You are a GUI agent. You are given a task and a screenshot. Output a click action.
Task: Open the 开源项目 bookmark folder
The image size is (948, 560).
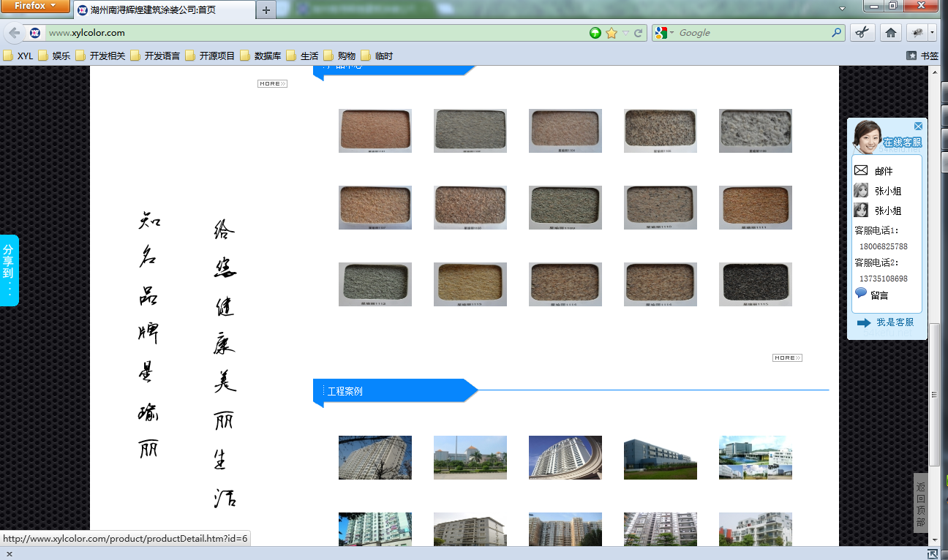click(210, 56)
